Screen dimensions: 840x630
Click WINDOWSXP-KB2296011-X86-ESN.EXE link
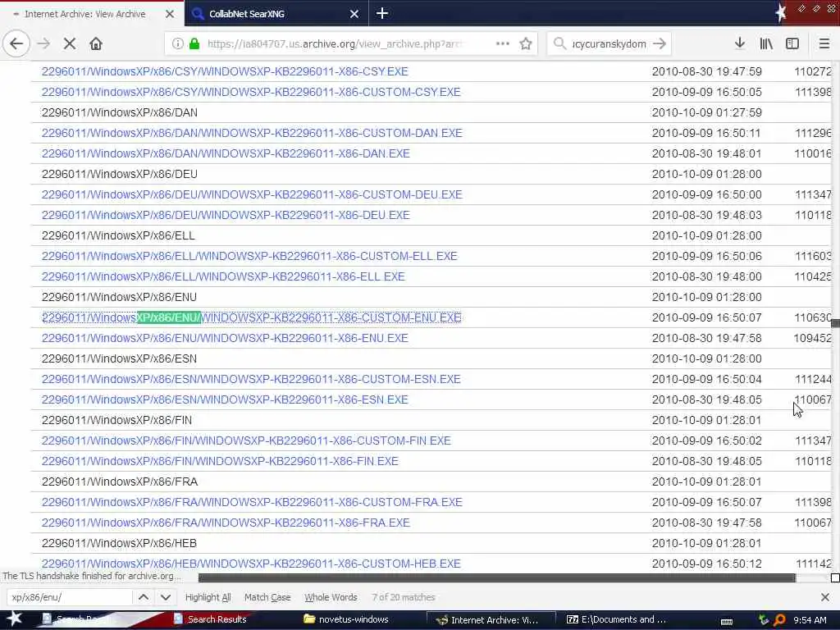click(225, 399)
